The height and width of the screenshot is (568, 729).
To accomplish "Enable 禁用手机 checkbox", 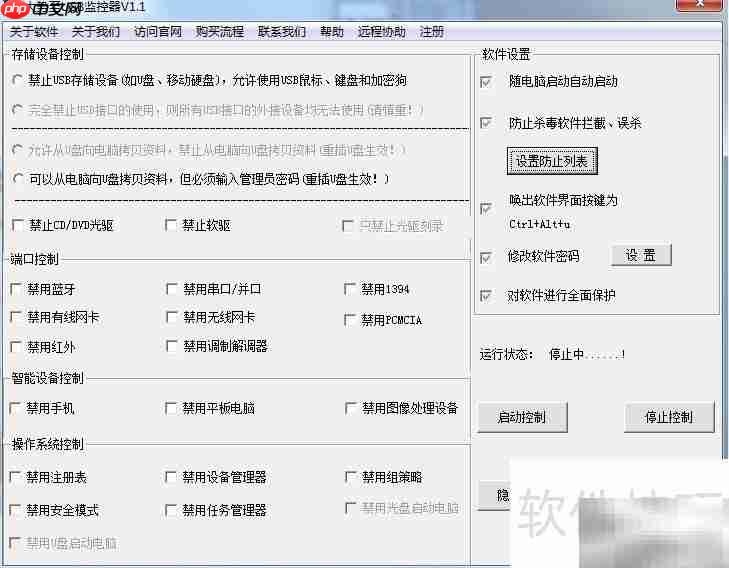I will (x=15, y=408).
